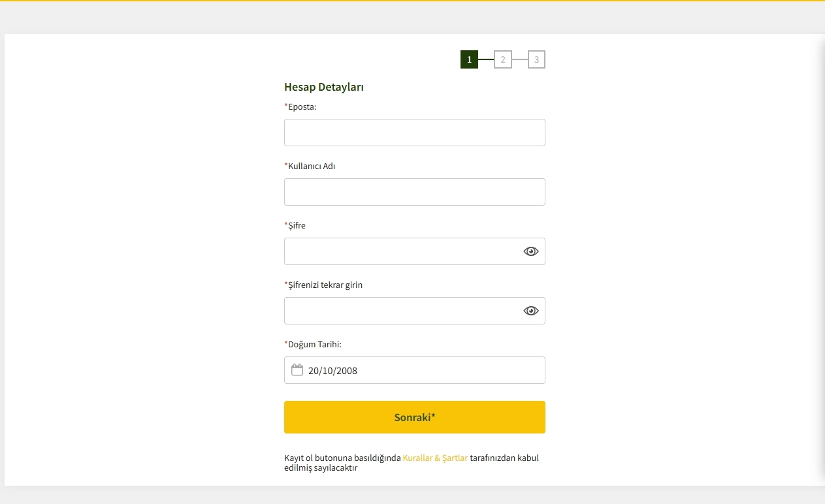The width and height of the screenshot is (825, 504).
Task: Click the text 'Kayıt ol butonuna basıldığında'
Action: click(342, 458)
